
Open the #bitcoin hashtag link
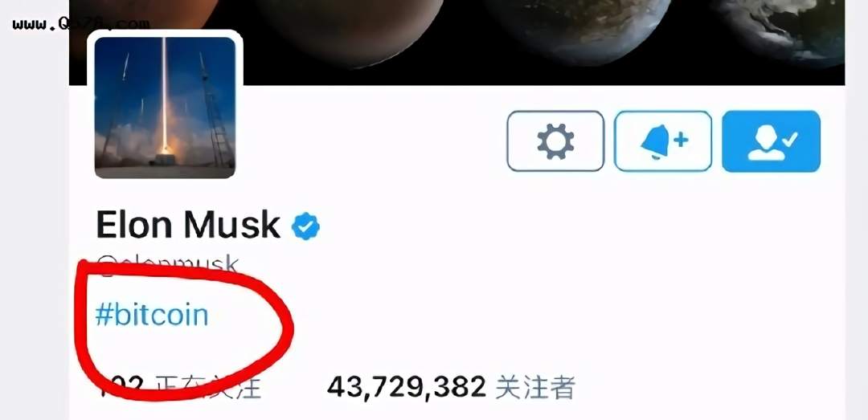152,316
